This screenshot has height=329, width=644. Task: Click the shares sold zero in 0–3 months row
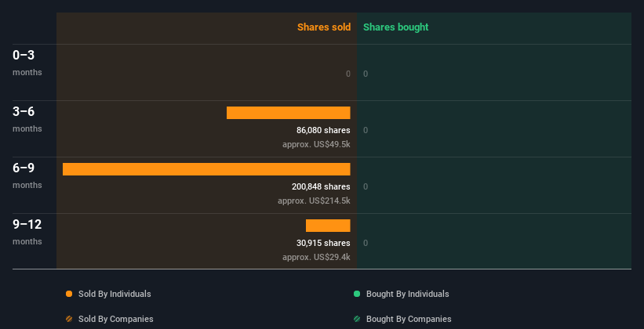pos(348,74)
